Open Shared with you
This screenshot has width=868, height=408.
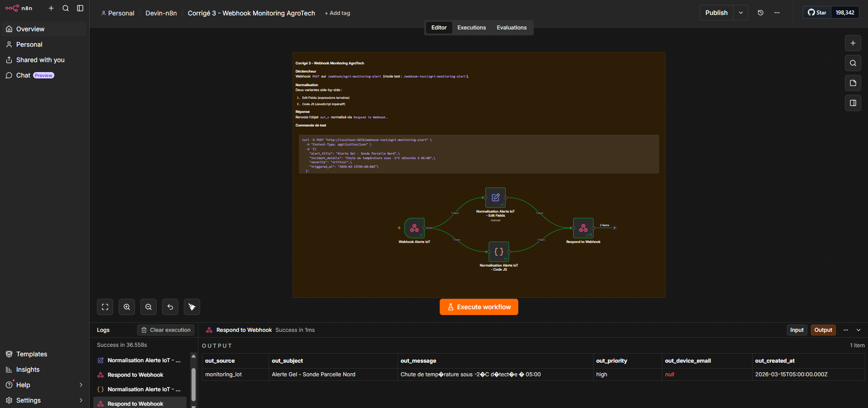tap(44, 60)
